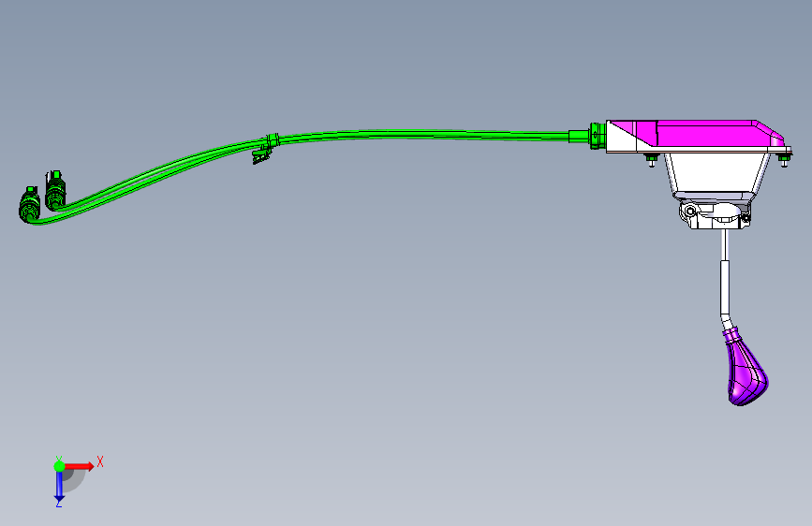Screen dimensions: 812x526
Task: Select the right mounting bolt under housing flange
Action: coord(785,160)
